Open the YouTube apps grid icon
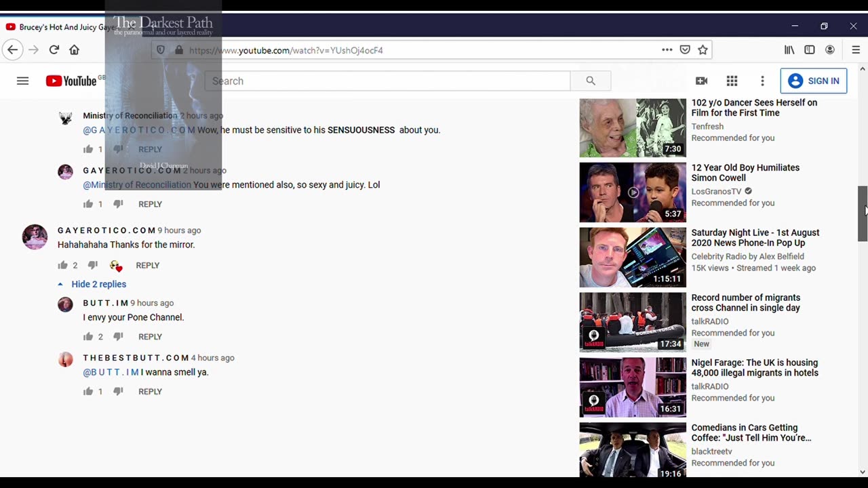Image resolution: width=868 pixels, height=488 pixels. [x=732, y=81]
